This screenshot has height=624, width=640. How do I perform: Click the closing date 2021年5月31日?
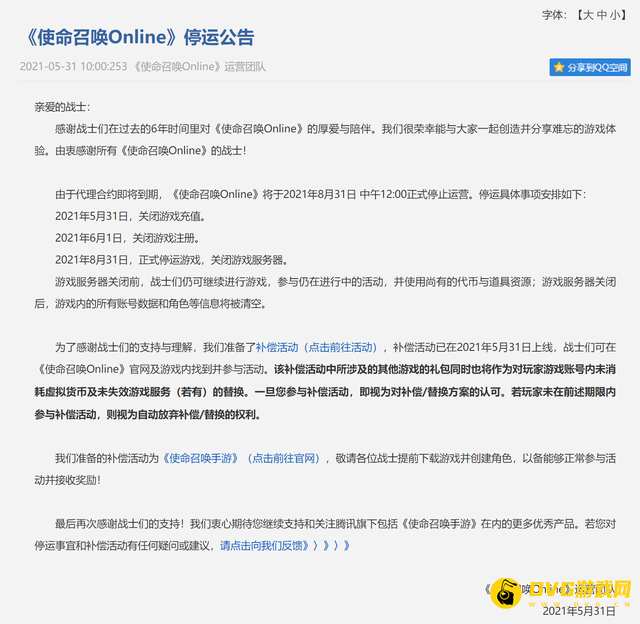tap(579, 611)
